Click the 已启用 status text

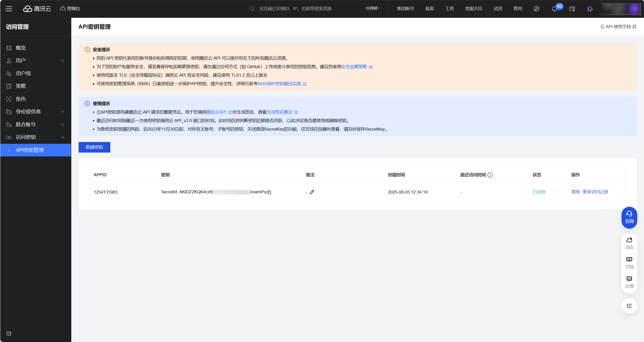pos(539,192)
